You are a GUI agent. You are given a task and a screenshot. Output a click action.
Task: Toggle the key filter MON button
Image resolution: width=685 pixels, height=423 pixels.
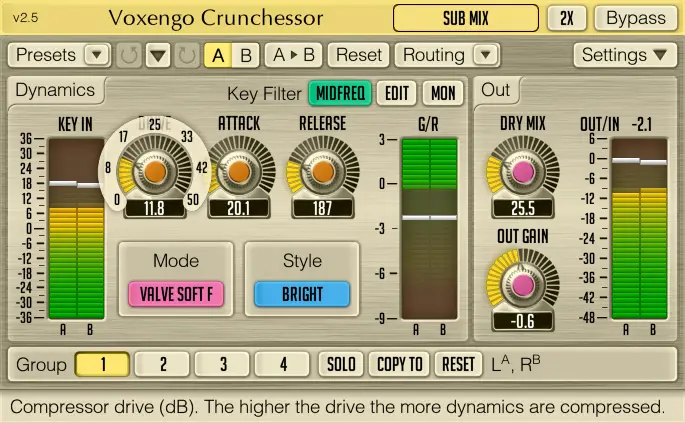pyautogui.click(x=443, y=93)
